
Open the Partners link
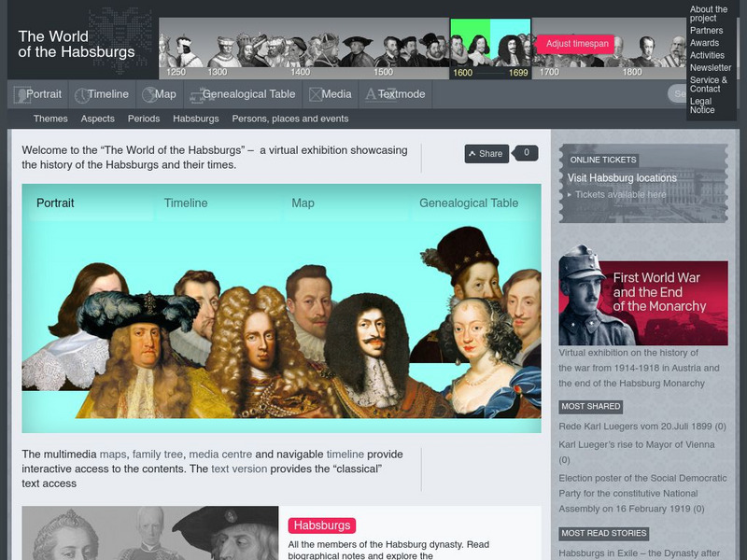(707, 31)
